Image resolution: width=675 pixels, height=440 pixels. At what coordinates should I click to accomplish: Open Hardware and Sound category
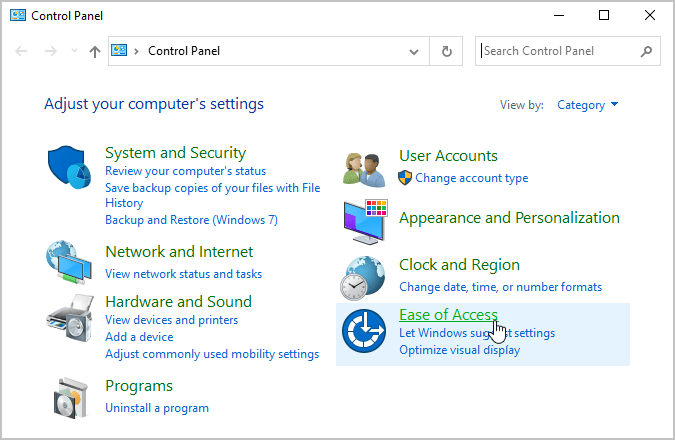(178, 302)
